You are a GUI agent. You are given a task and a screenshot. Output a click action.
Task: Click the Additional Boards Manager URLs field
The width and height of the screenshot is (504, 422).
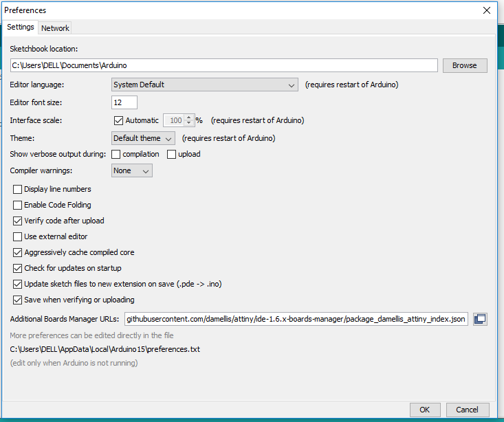pyautogui.click(x=296, y=319)
